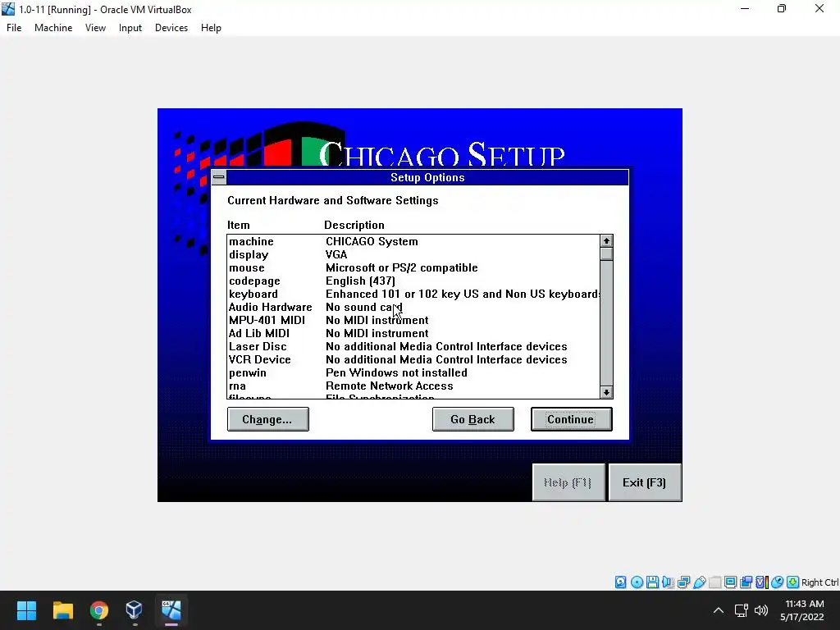840x630 pixels.
Task: Select the Ad Lib MIDI row
Action: click(413, 333)
